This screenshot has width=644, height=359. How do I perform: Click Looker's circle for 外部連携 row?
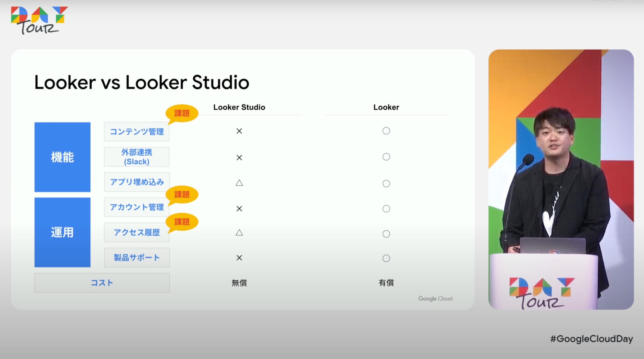pyautogui.click(x=386, y=157)
